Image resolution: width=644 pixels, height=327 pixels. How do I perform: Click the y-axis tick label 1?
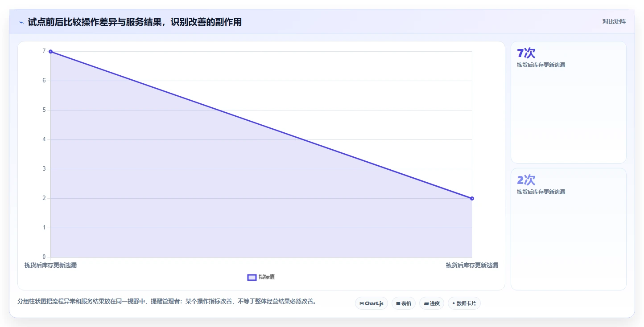(44, 228)
